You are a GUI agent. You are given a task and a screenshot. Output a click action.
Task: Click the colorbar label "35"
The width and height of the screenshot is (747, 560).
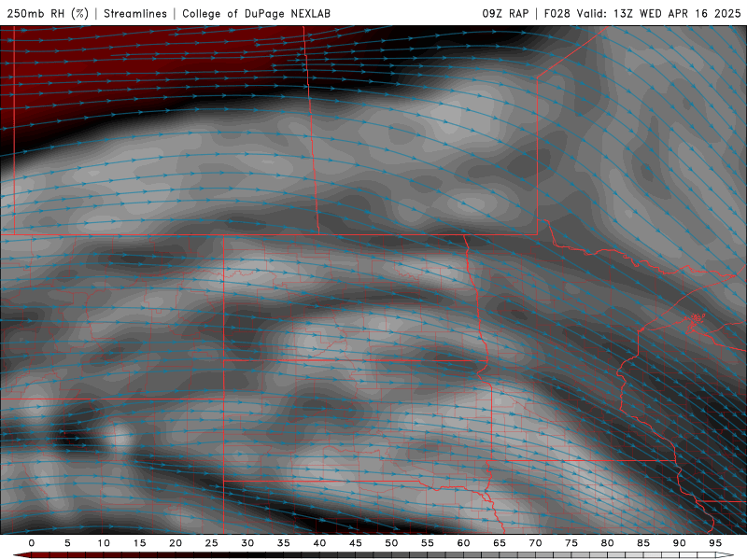click(284, 543)
